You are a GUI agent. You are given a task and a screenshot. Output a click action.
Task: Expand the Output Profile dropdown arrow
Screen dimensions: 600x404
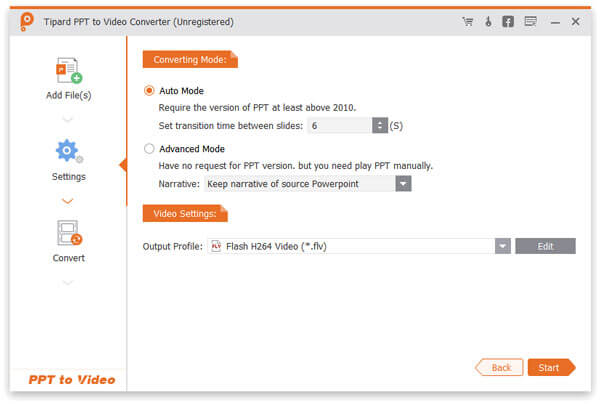[502, 246]
